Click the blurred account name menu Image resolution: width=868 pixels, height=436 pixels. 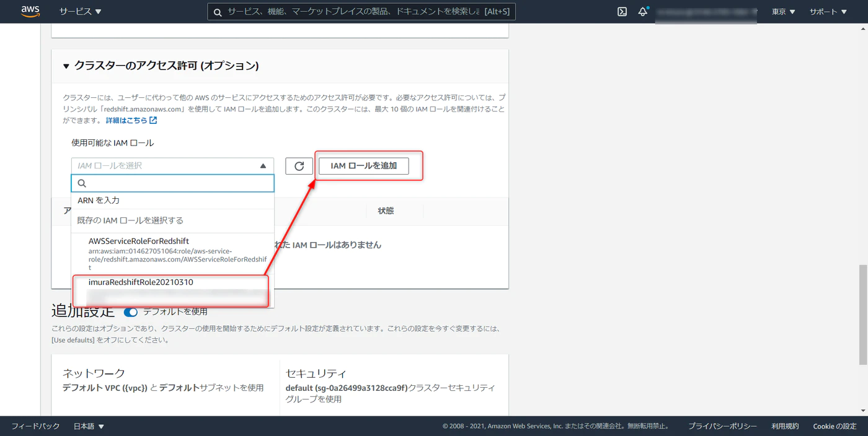click(707, 12)
